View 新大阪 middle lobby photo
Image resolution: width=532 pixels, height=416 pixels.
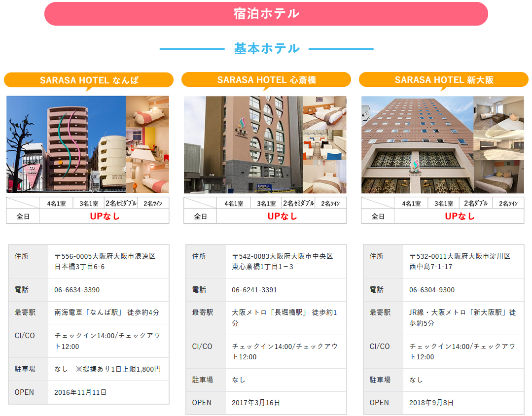coord(499,145)
